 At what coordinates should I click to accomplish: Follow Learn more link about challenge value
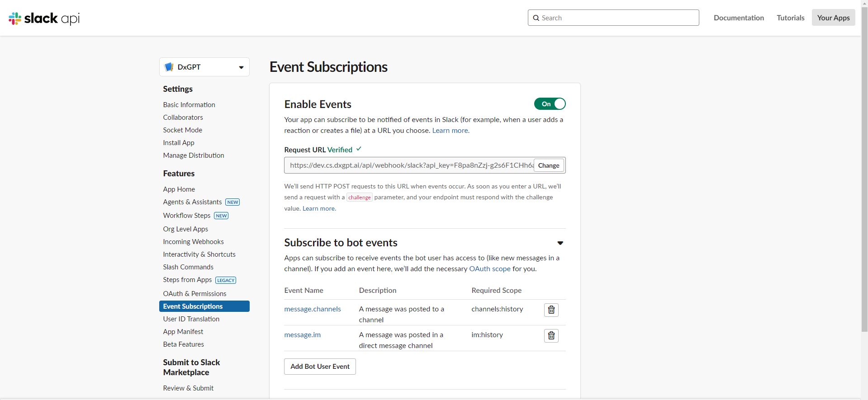pos(319,208)
